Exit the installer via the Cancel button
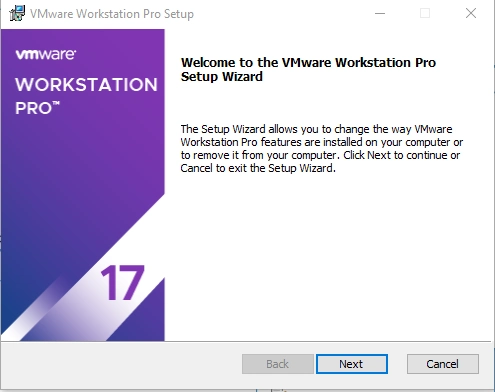This screenshot has width=495, height=392. pyautogui.click(x=443, y=364)
